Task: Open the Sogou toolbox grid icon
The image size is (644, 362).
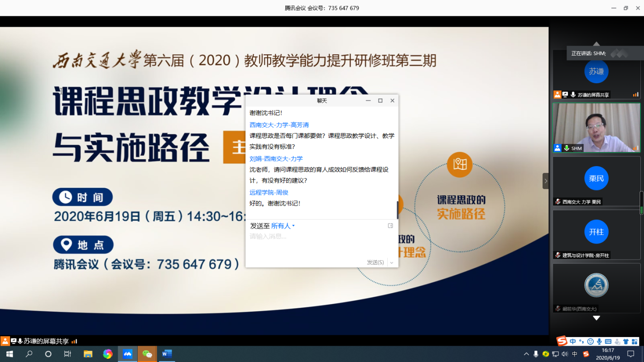Action: [x=634, y=342]
